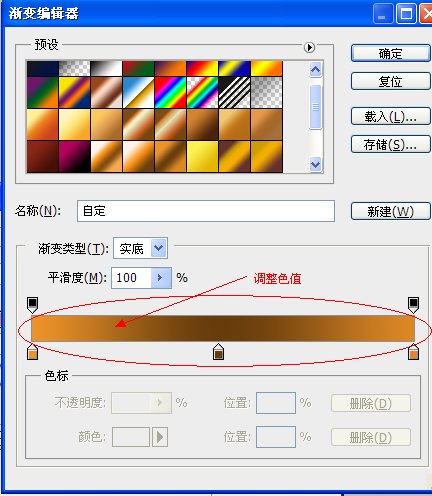Choose the yellow-purple-orange-blue gradient preset
432x496 pixels.
click(x=75, y=93)
